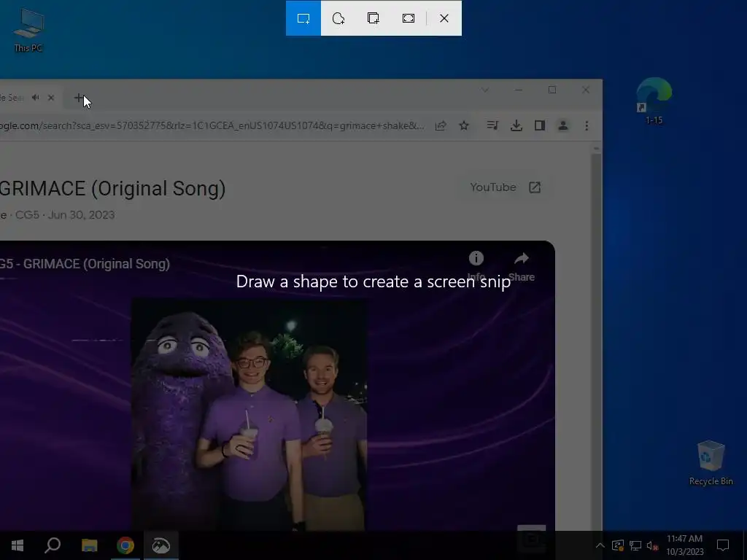Viewport: 747px width, 560px height.
Task: Expand the Chrome tab search chevron
Action: tap(485, 90)
